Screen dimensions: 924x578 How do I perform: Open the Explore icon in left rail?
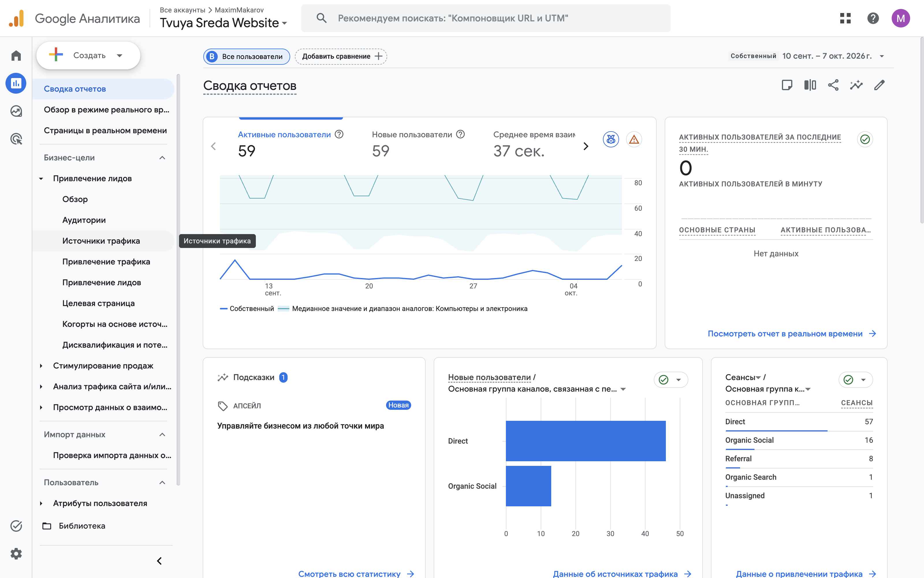(16, 111)
